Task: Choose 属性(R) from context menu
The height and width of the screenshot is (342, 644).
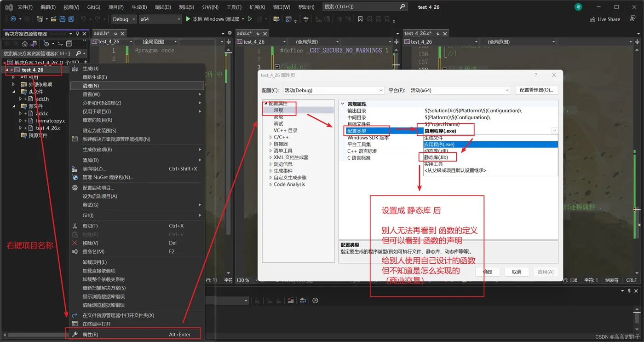Action: tap(137, 334)
